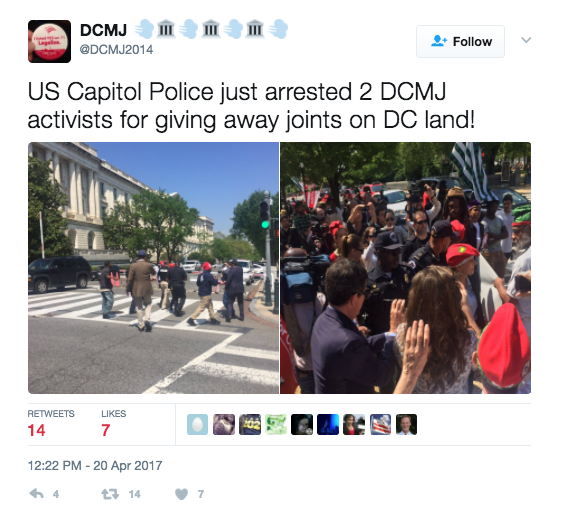View left photo of crosswalk arrest
The height and width of the screenshot is (522, 561).
(153, 268)
